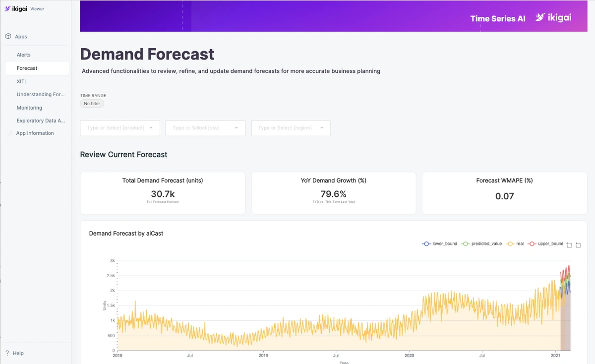Click the Total Demand Forecast value 30.7k
This screenshot has width=595, height=364.
(x=163, y=194)
